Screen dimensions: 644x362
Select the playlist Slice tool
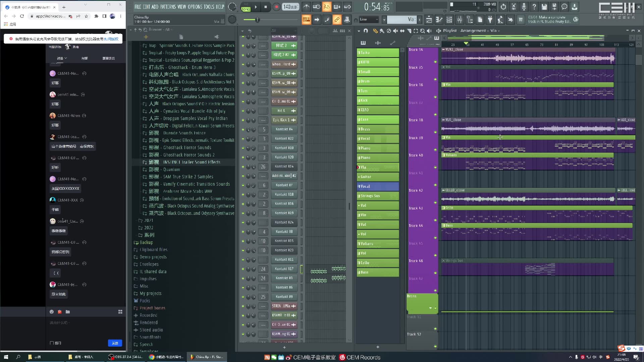point(409,31)
